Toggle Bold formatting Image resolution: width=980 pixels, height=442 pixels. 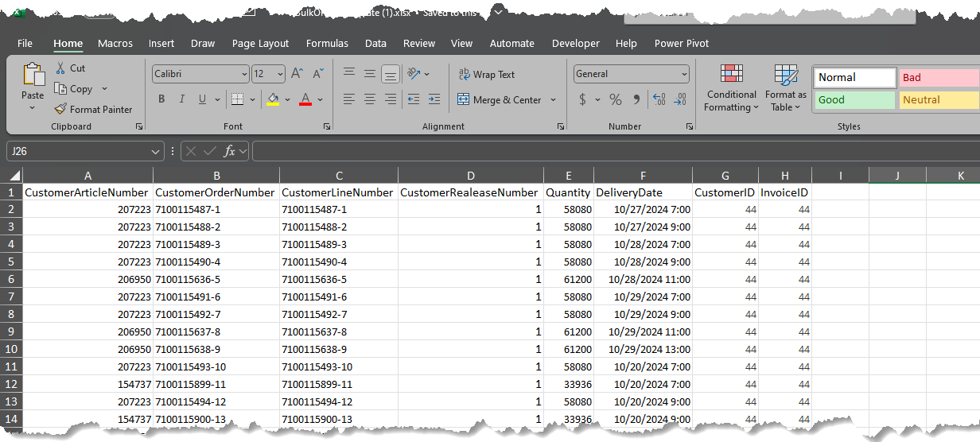click(161, 99)
